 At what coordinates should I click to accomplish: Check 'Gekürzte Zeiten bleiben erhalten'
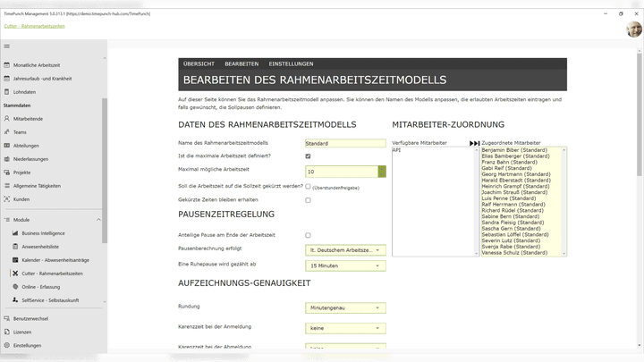pos(308,200)
